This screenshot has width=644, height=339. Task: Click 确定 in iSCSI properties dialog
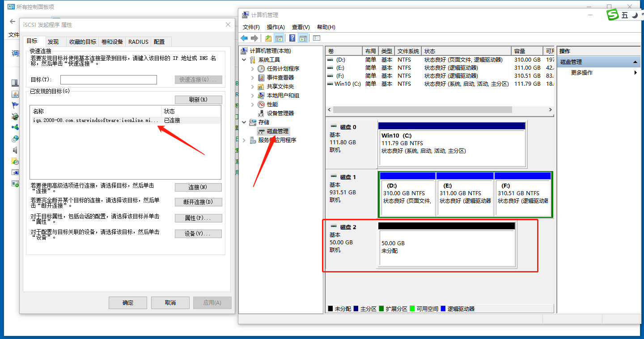point(128,302)
